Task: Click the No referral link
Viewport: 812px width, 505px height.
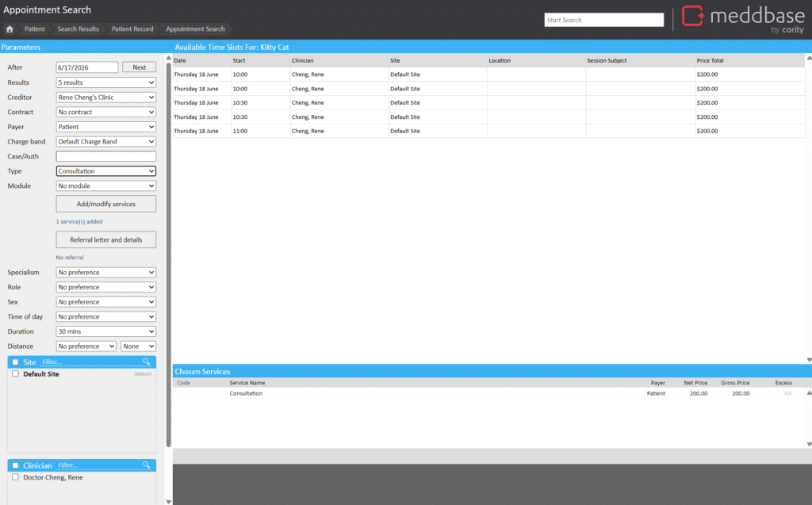Action: point(70,258)
